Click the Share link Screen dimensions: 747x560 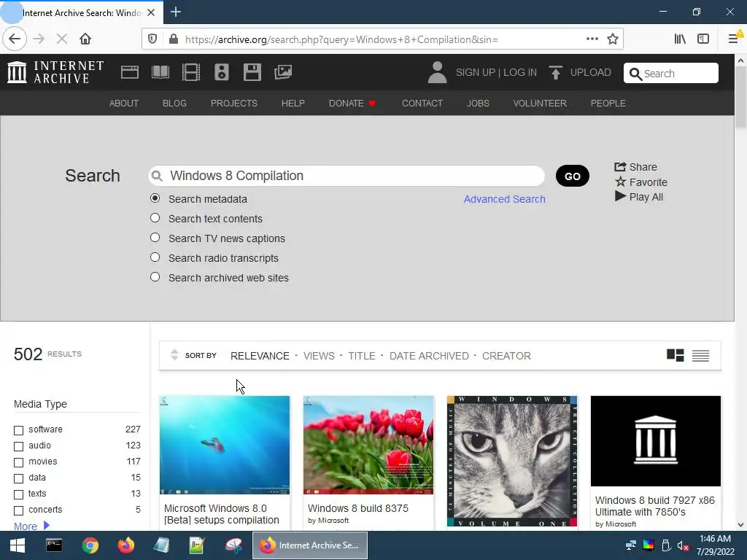635,167
